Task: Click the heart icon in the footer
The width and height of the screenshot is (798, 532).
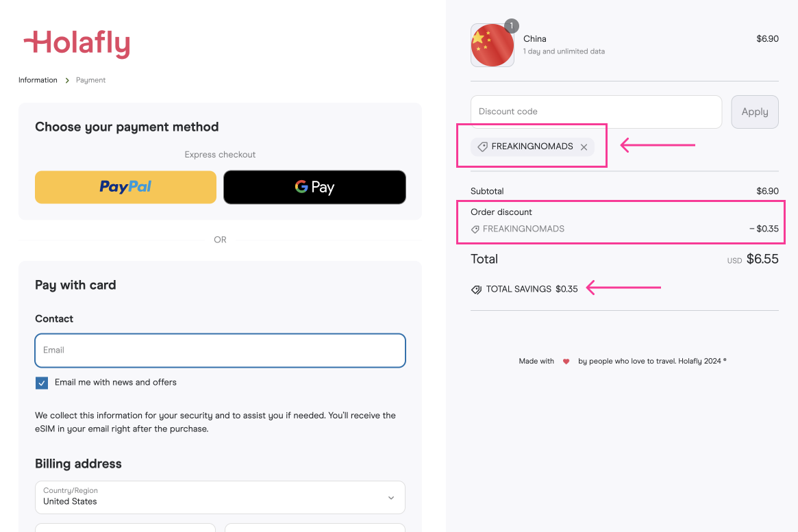Action: pyautogui.click(x=566, y=361)
